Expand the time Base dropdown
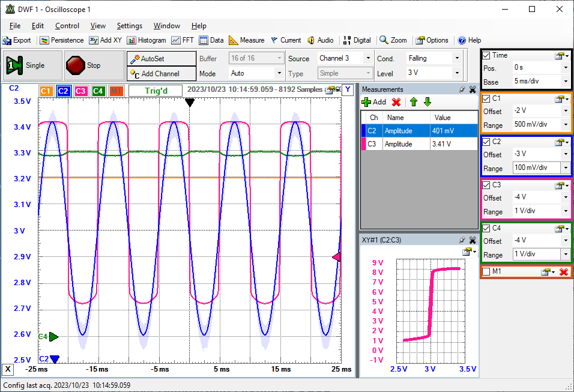The image size is (574, 392). [565, 82]
